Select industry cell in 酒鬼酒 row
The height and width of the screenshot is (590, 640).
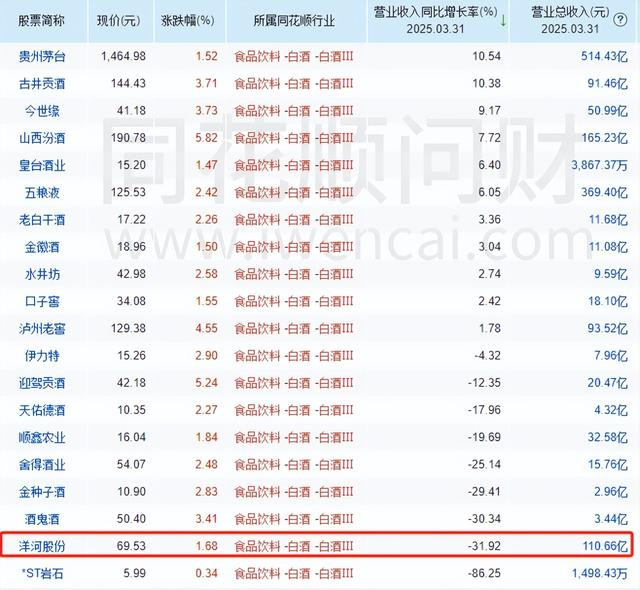pyautogui.click(x=294, y=519)
